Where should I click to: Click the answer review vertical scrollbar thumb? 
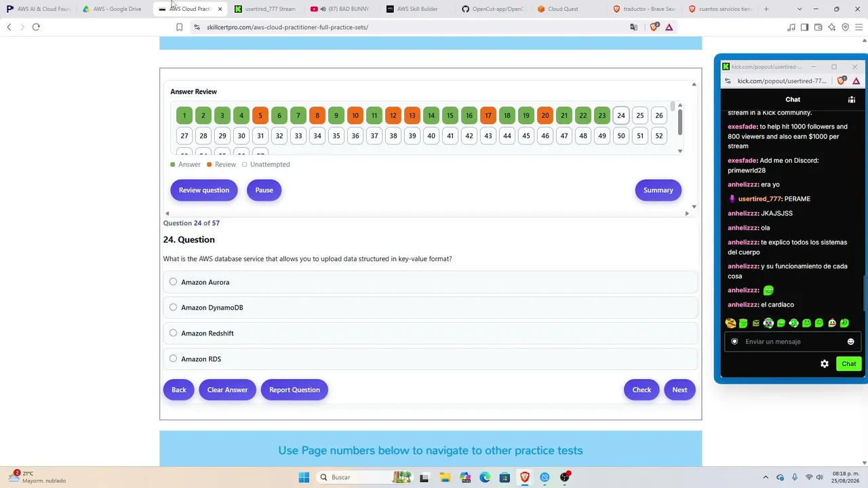point(680,123)
